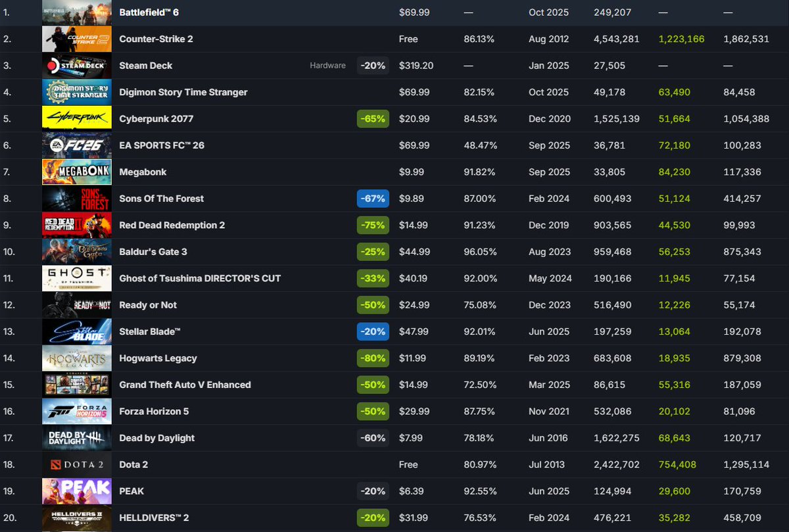Click the Steam Deck hardware thumbnail
Image resolution: width=789 pixels, height=532 pixels.
coord(76,65)
